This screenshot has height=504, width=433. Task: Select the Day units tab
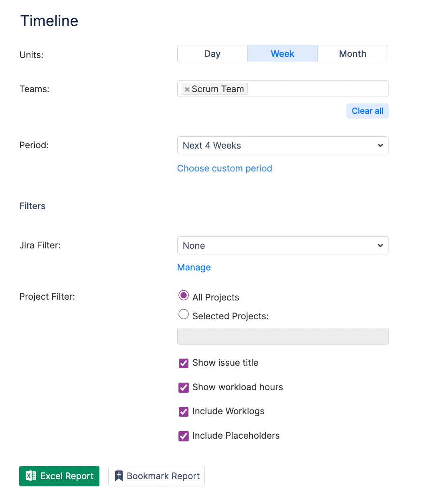212,54
